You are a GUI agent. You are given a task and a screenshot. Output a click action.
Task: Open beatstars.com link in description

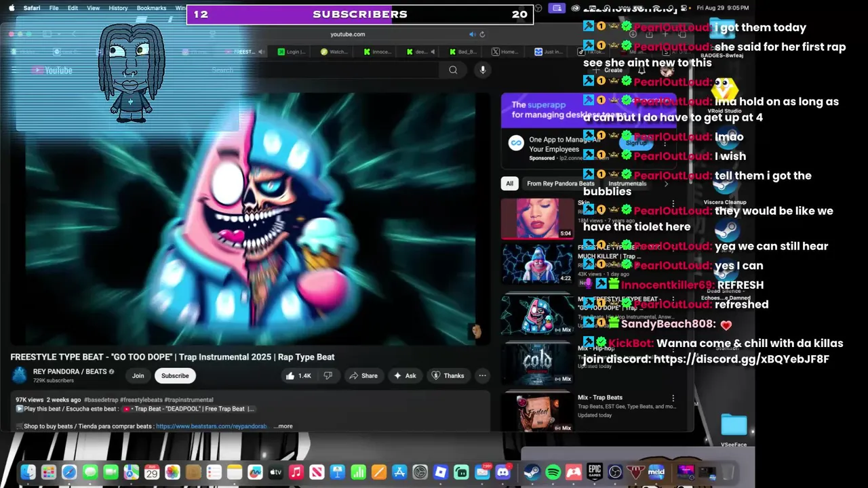(x=212, y=426)
